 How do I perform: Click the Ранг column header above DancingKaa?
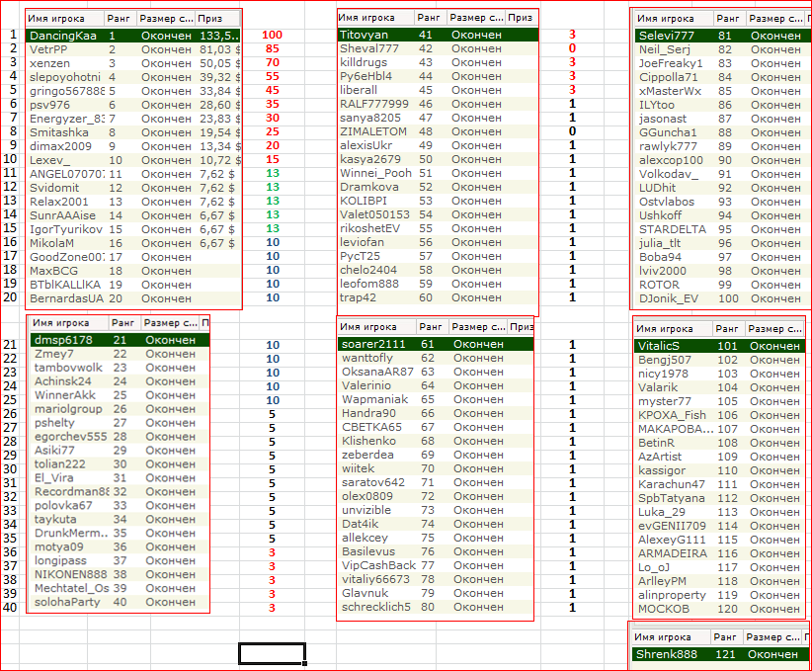click(x=119, y=19)
